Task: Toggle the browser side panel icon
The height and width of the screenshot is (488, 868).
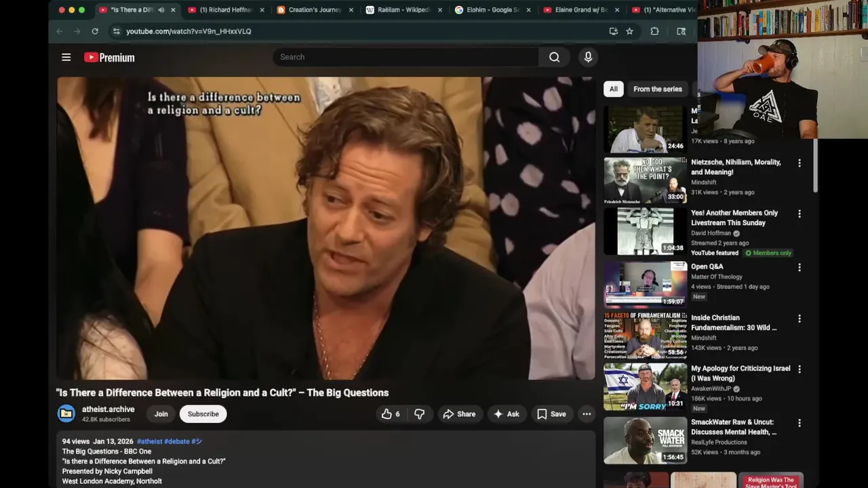Action: tap(681, 31)
